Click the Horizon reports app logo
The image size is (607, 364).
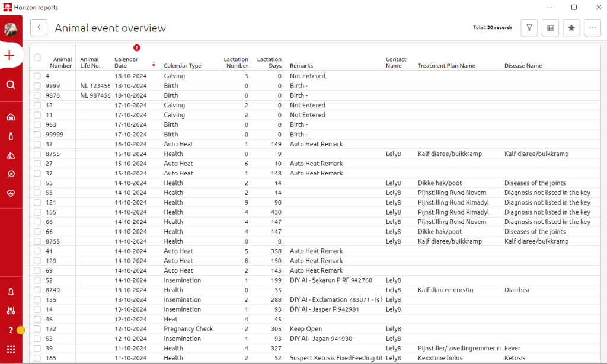7,7
